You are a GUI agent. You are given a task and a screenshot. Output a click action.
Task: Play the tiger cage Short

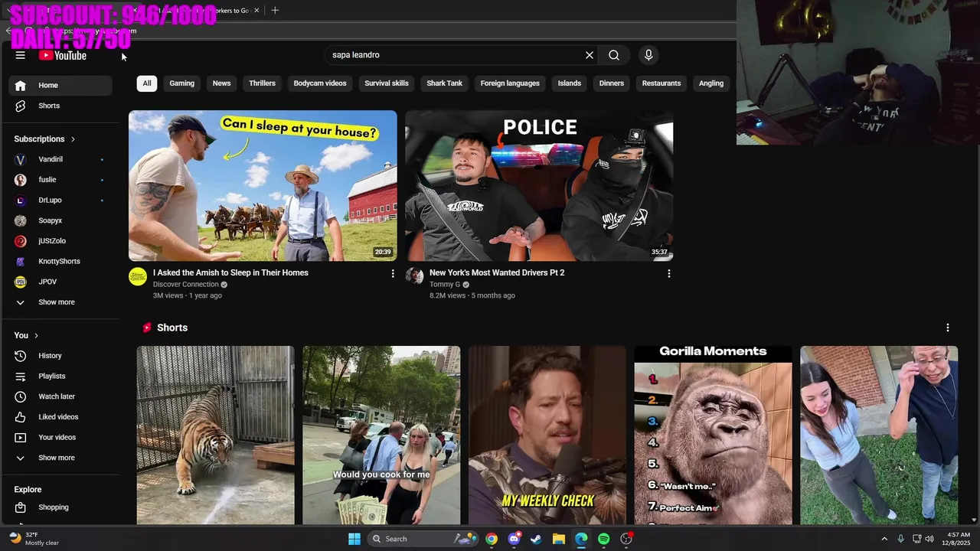tap(215, 435)
